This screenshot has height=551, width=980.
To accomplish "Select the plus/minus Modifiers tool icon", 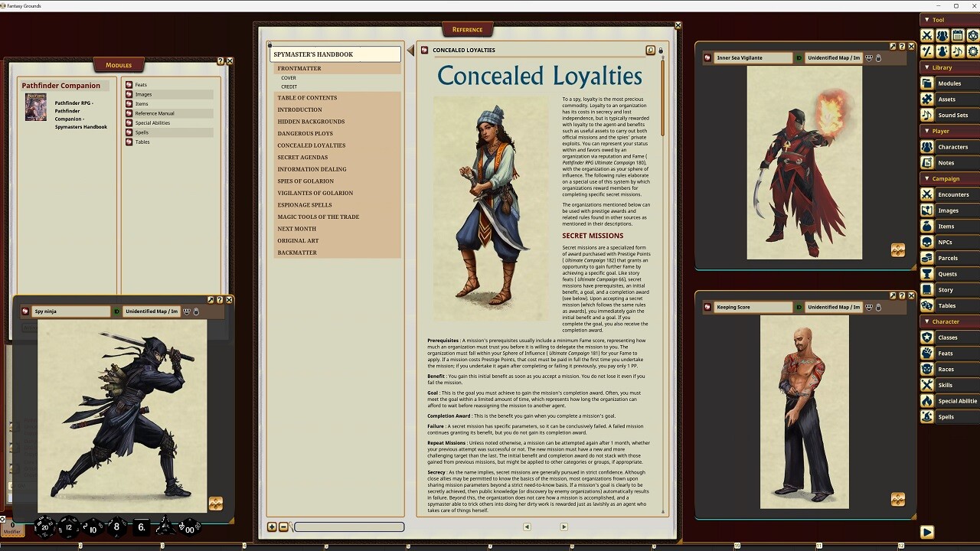I will click(926, 51).
